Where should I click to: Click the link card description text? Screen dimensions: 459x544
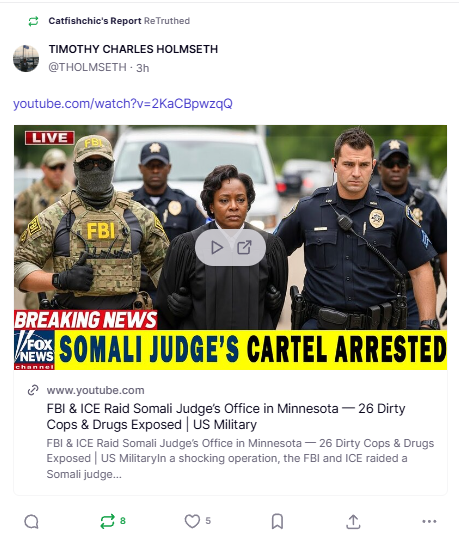coord(240,458)
